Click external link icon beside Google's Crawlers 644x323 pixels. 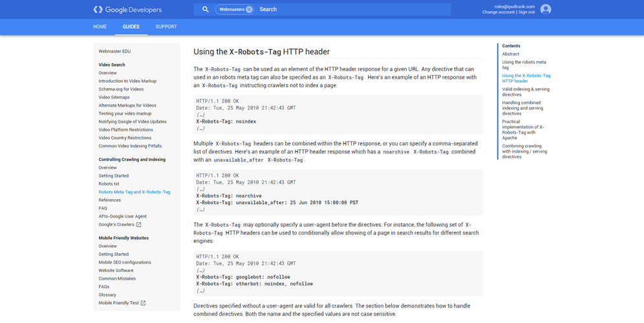pyautogui.click(x=138, y=225)
